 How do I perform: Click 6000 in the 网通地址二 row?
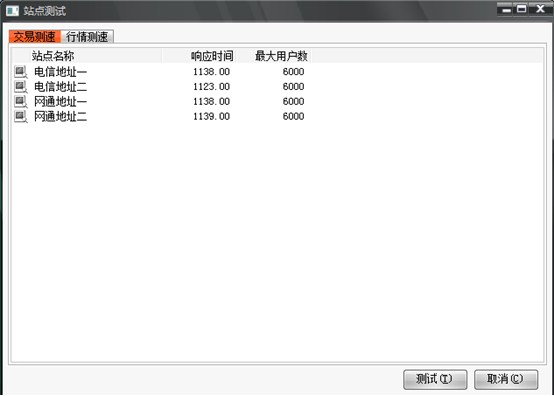click(293, 116)
